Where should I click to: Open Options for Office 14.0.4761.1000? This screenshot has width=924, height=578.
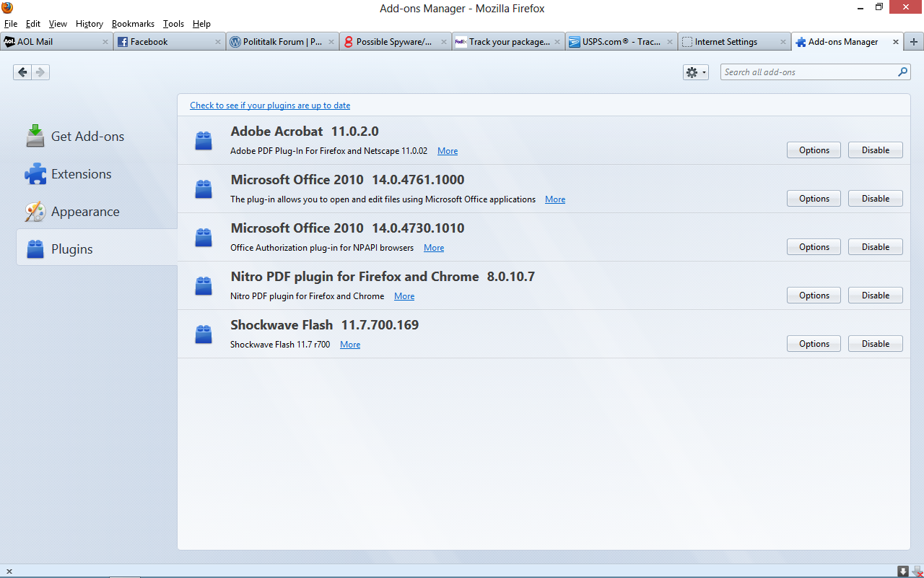[x=814, y=199]
